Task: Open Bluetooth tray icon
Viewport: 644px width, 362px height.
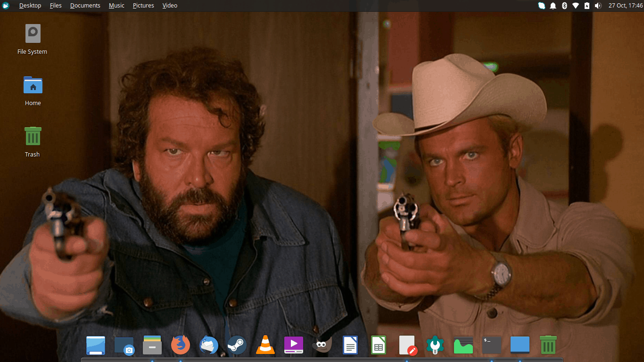Action: (x=564, y=6)
